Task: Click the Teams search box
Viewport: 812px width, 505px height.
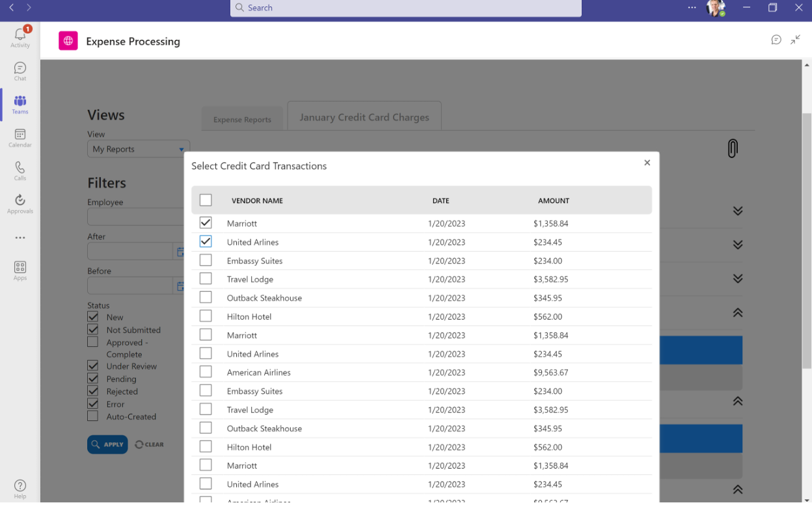Action: pyautogui.click(x=406, y=8)
